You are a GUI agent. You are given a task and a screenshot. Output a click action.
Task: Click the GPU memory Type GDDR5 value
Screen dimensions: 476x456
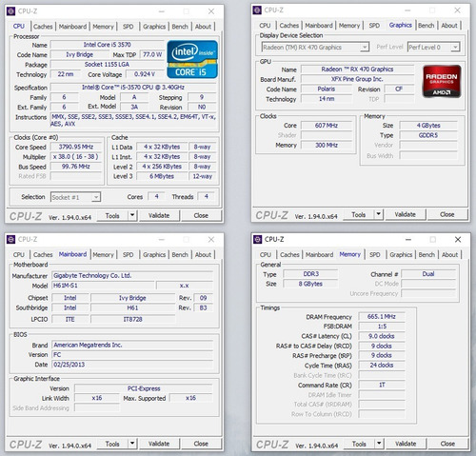pyautogui.click(x=428, y=135)
